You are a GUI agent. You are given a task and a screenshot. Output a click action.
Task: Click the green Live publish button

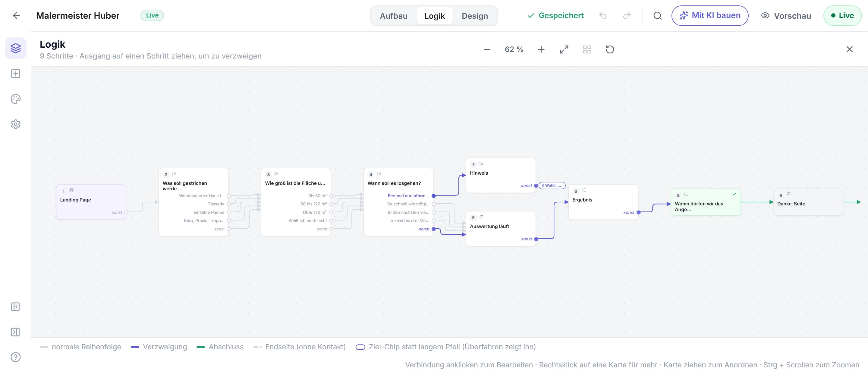tap(842, 15)
